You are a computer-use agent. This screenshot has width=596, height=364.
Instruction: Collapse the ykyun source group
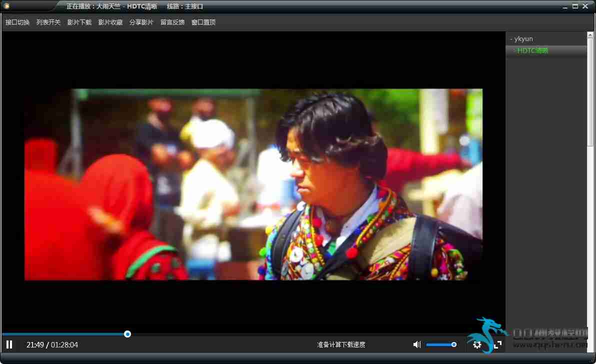(x=521, y=39)
